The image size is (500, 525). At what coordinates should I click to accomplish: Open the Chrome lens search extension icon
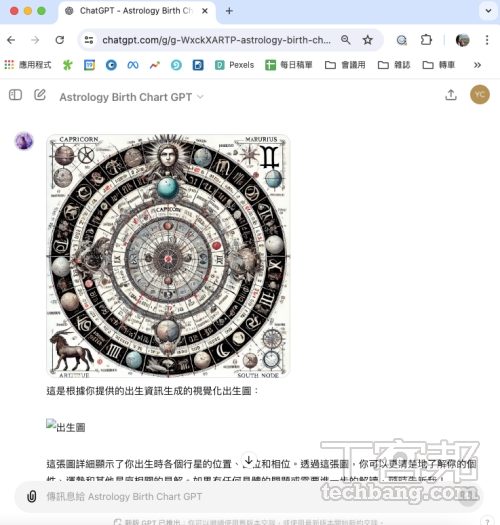401,40
